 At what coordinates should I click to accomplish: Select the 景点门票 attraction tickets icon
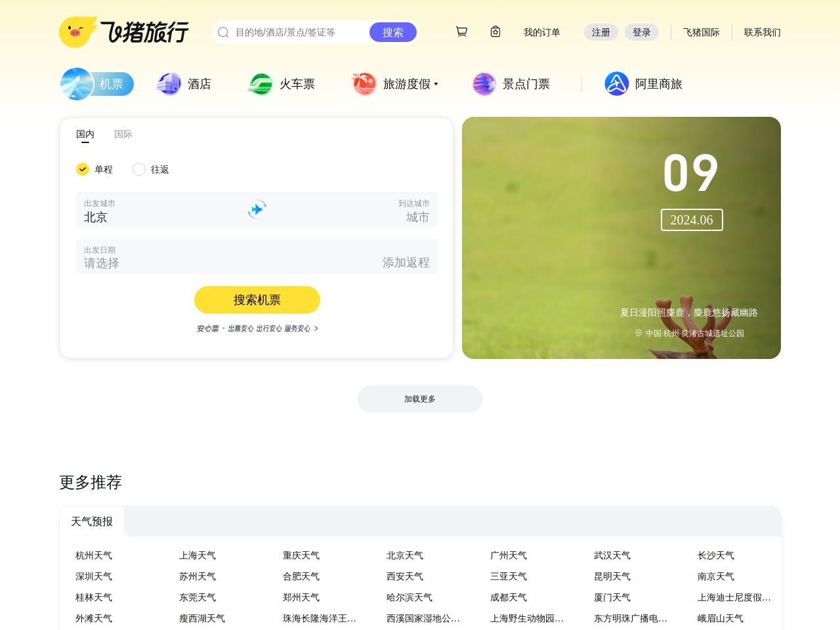(484, 83)
